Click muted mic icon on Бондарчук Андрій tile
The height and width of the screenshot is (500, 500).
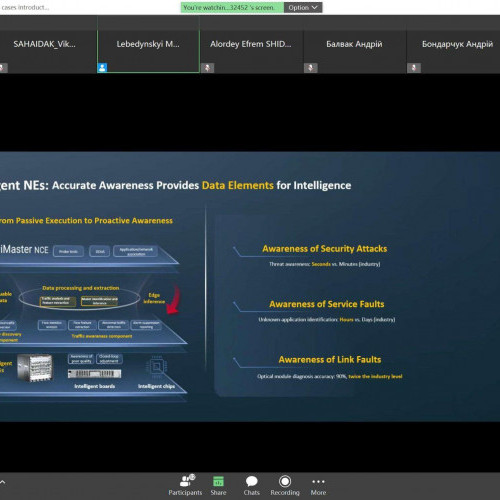tap(414, 68)
